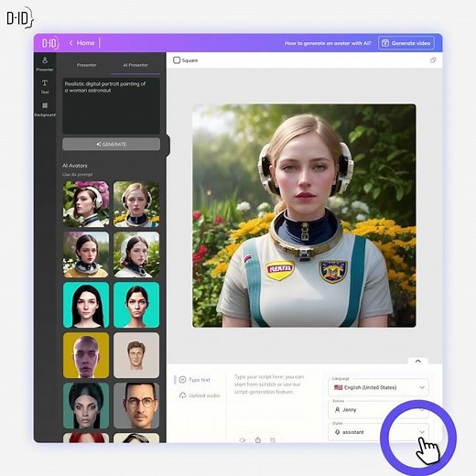The image size is (476, 476).
Task: Select the Upload audio option
Action: pyautogui.click(x=200, y=395)
